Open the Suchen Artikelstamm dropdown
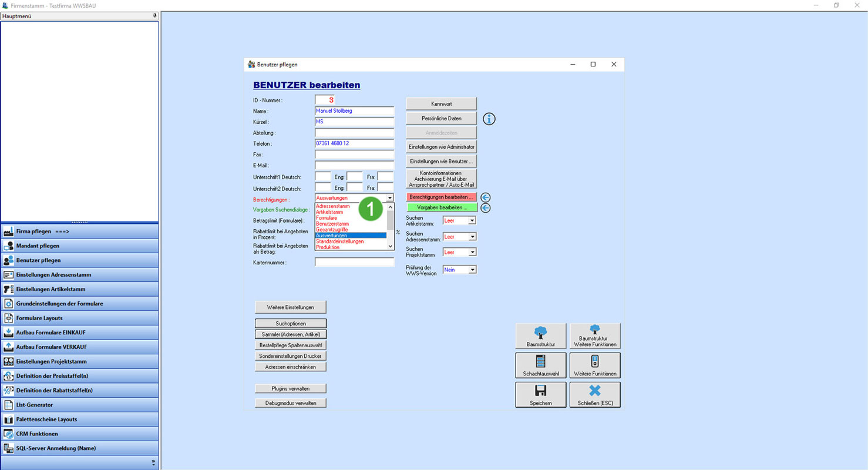 tap(472, 221)
